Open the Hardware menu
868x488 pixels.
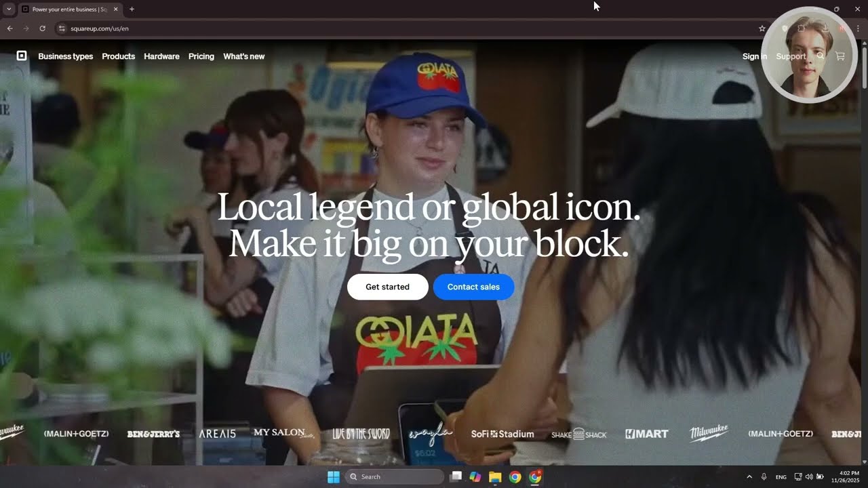pyautogui.click(x=161, y=56)
